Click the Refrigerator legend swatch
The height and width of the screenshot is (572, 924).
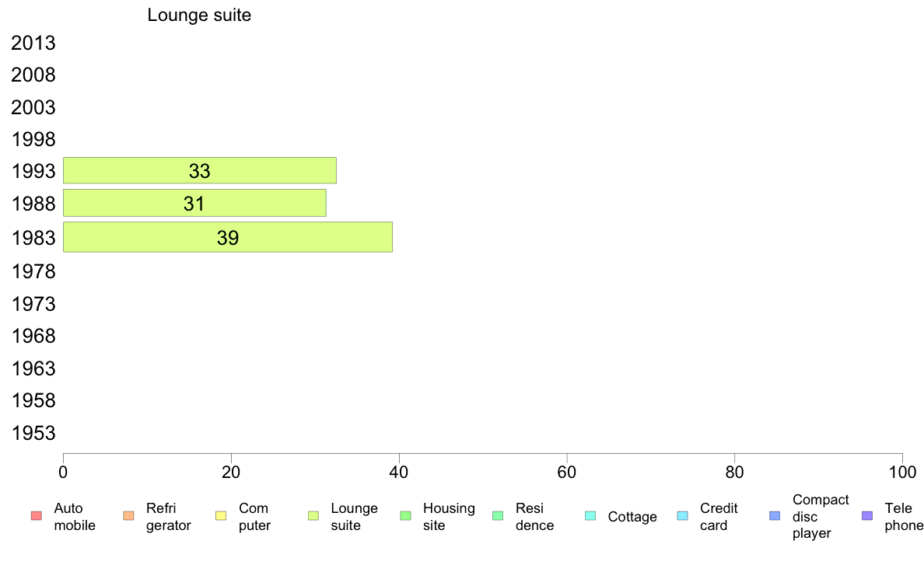pyautogui.click(x=128, y=516)
